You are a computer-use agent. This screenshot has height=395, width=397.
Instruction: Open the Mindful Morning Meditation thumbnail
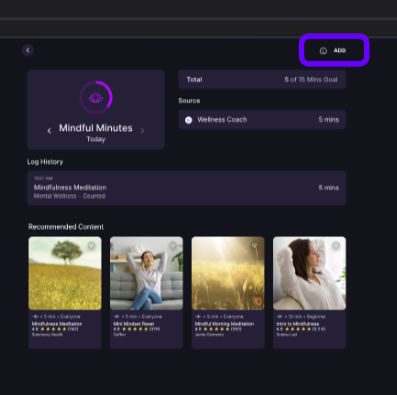tap(228, 273)
